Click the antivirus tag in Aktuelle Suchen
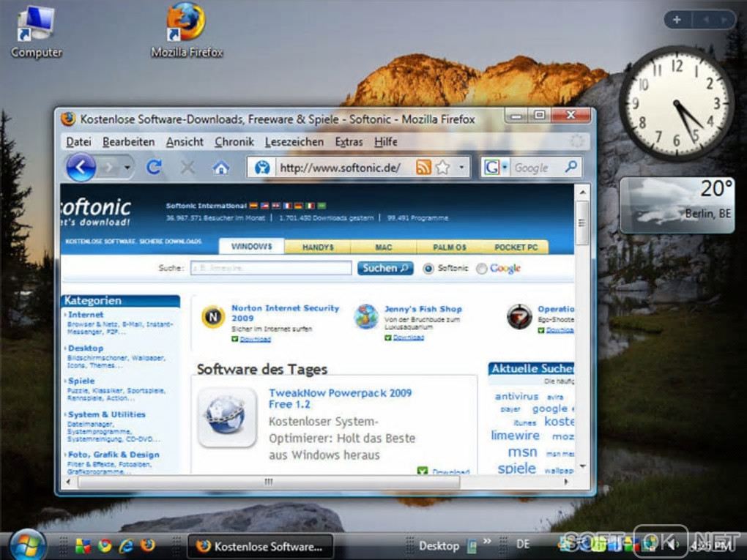The width and height of the screenshot is (747, 560). tap(516, 396)
